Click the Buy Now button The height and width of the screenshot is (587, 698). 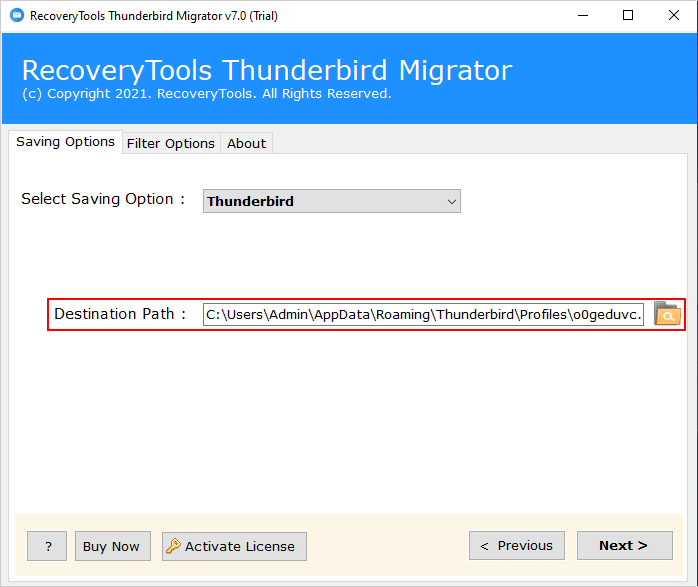(x=113, y=546)
